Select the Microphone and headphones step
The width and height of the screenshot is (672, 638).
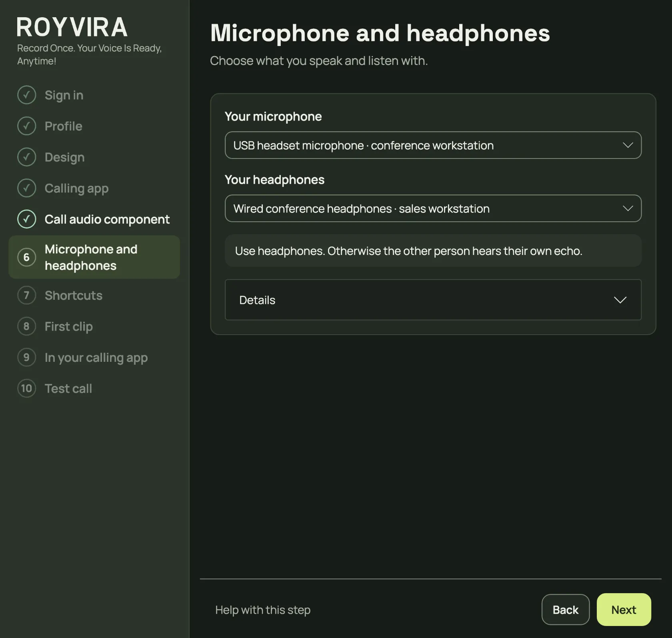(x=94, y=257)
